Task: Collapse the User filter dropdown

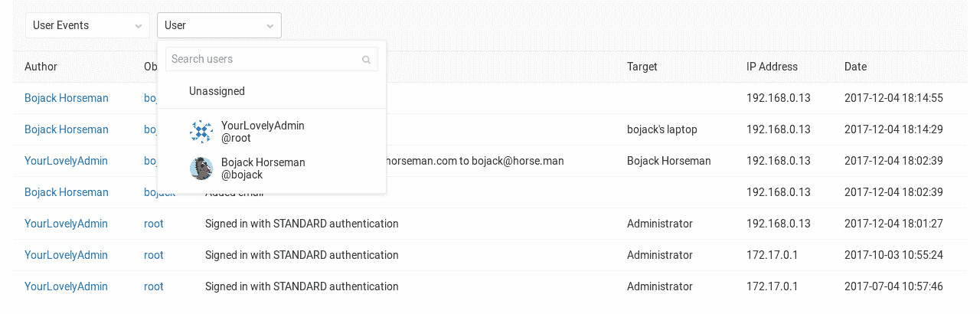Action: (x=219, y=25)
